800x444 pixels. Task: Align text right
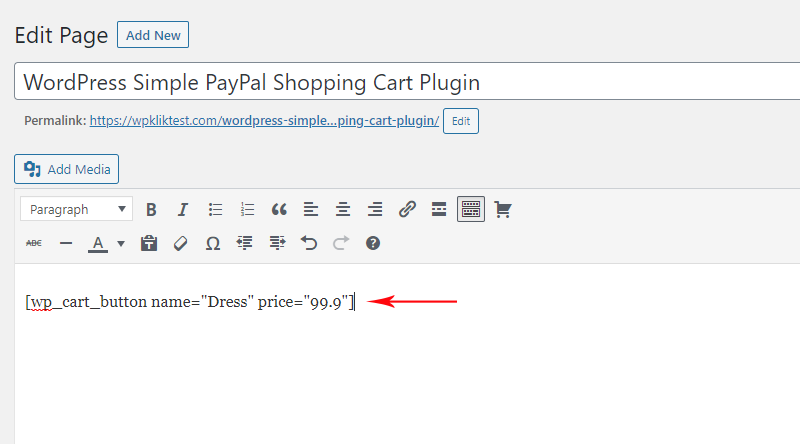(x=375, y=209)
